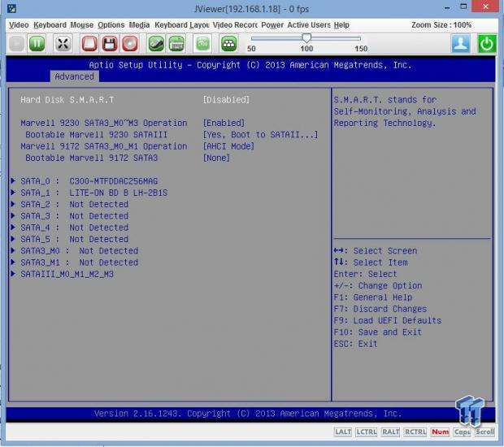
Task: Click the 'F10: Save and Exit' help text
Action: tap(377, 332)
